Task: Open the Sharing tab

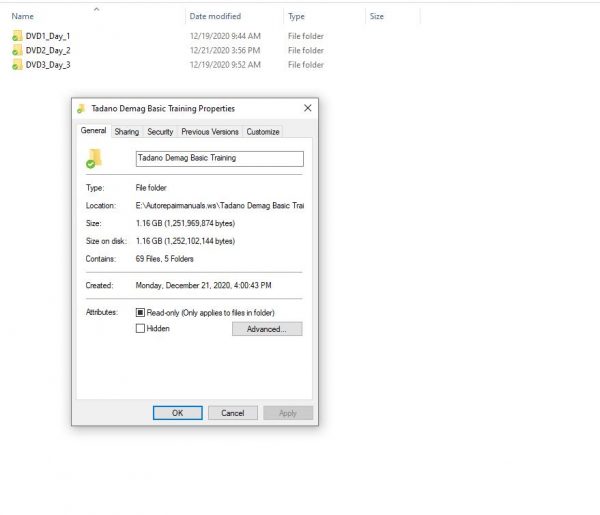Action: (x=127, y=132)
